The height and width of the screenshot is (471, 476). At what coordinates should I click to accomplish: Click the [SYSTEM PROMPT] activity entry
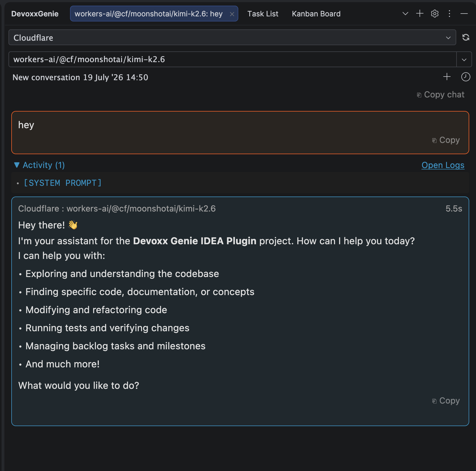[63, 183]
